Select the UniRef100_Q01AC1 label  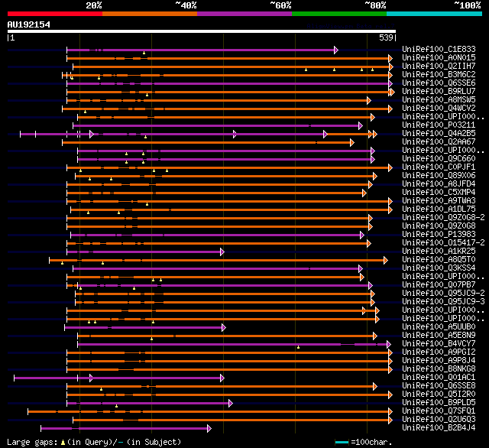[439, 378]
